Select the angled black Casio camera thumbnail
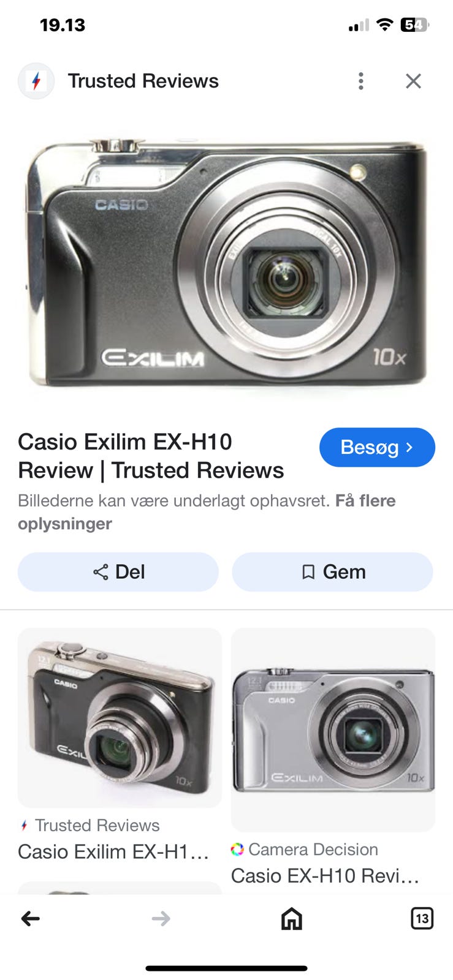Screen dimensions: 453x980 120,718
